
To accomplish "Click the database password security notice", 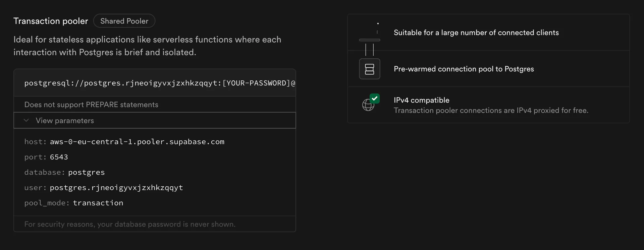I will tap(130, 224).
